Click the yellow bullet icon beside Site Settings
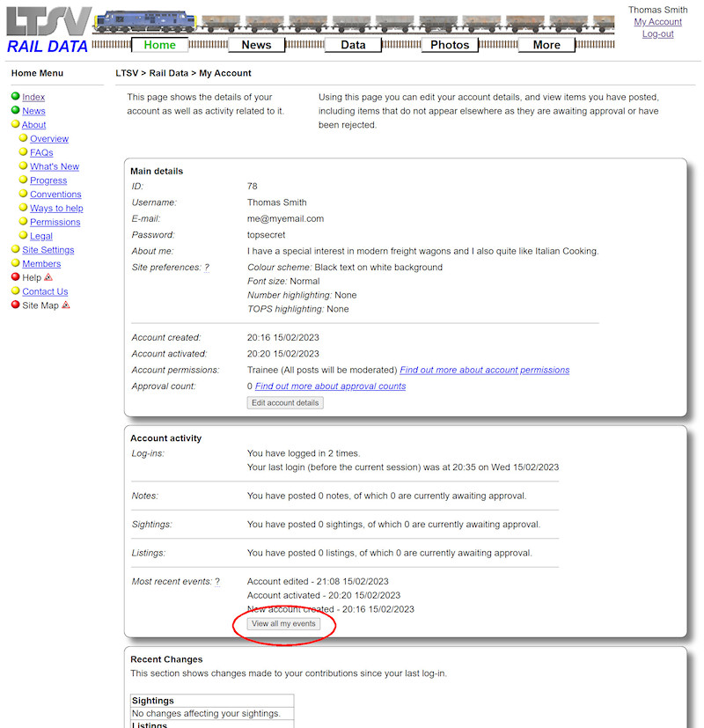The image size is (704, 728). (15, 249)
